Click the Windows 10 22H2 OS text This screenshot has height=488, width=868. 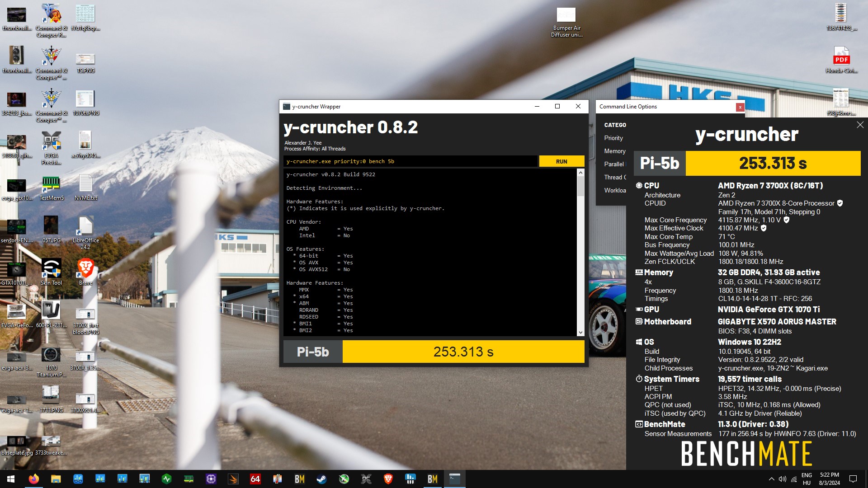point(750,342)
